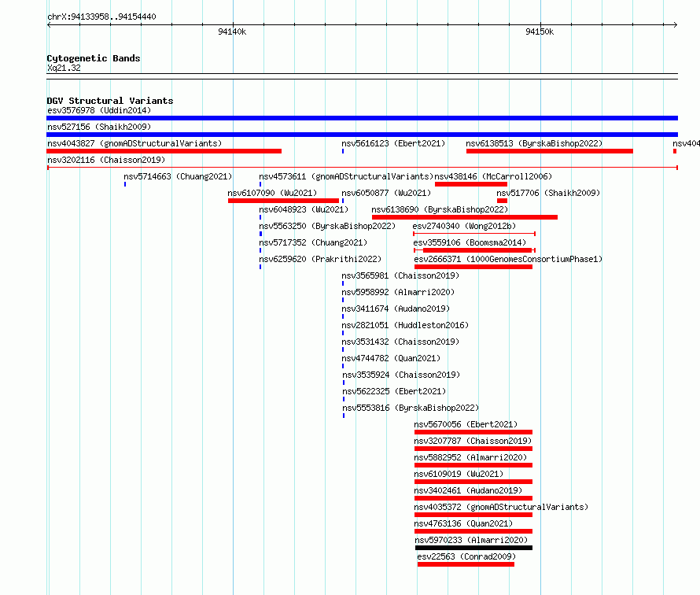
Task: Open nsv5622325 (Ebert2021) variant
Action: 394,391
